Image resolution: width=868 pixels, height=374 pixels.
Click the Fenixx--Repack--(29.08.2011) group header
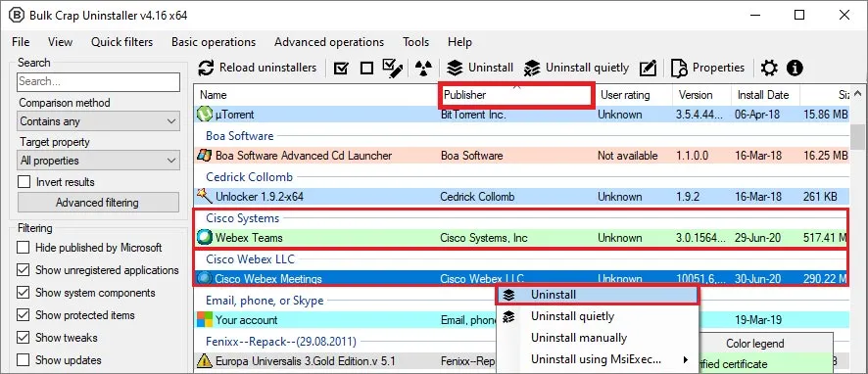coord(281,341)
